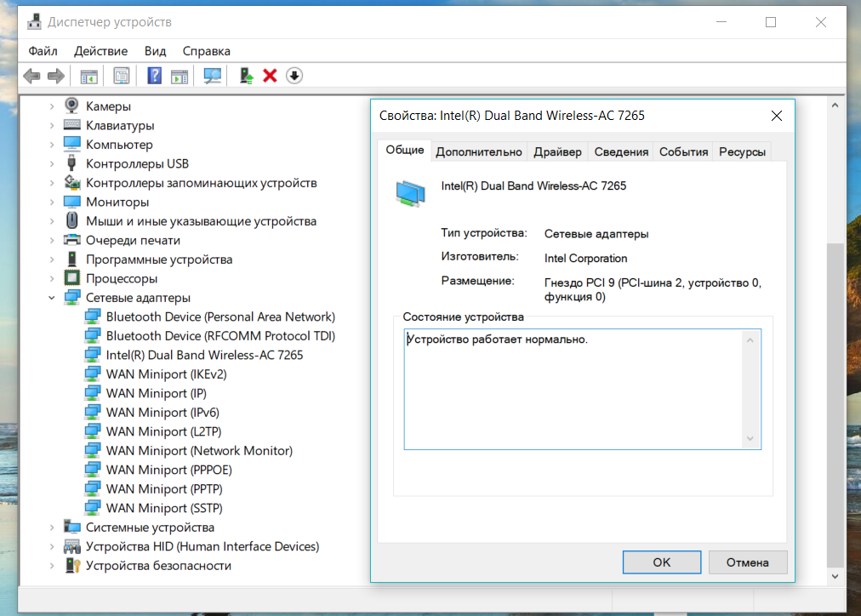Open the Действие menu

tap(100, 51)
